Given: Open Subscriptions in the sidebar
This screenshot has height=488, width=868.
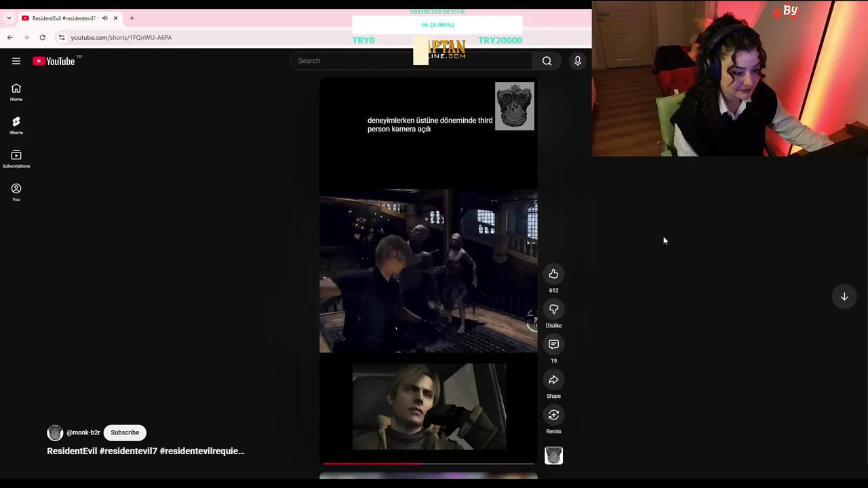Looking at the screenshot, I should point(16,159).
